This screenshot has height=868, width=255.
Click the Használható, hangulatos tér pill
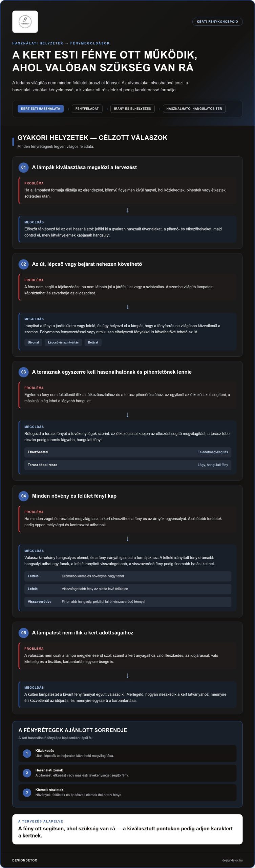pyautogui.click(x=194, y=109)
